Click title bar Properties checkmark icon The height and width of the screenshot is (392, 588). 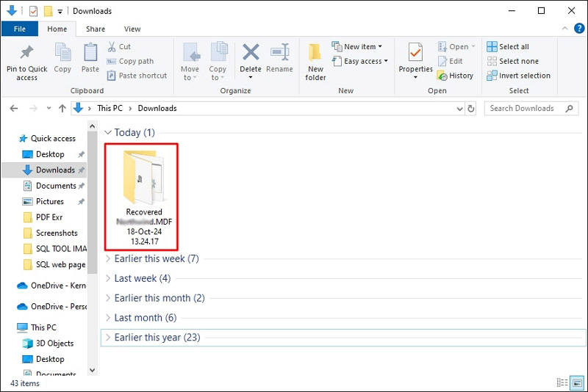[33, 11]
